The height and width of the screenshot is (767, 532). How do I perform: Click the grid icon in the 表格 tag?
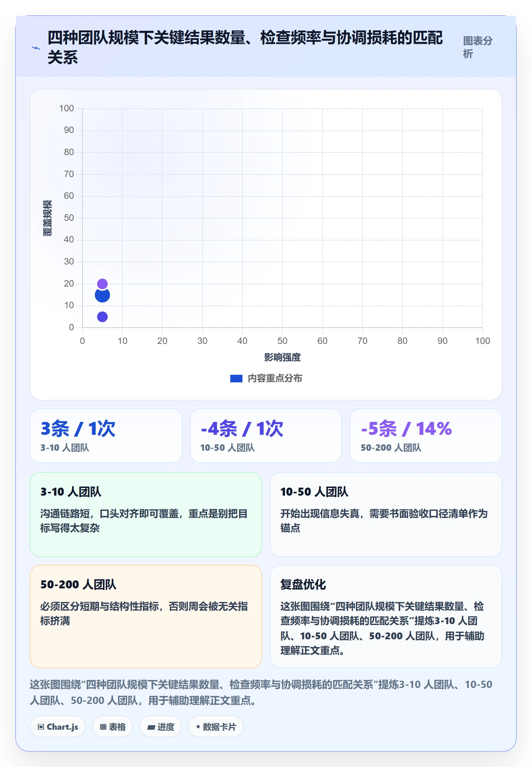[103, 727]
